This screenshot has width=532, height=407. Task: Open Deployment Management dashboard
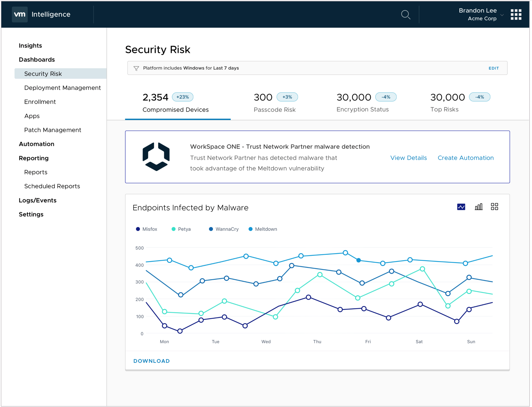pyautogui.click(x=62, y=88)
